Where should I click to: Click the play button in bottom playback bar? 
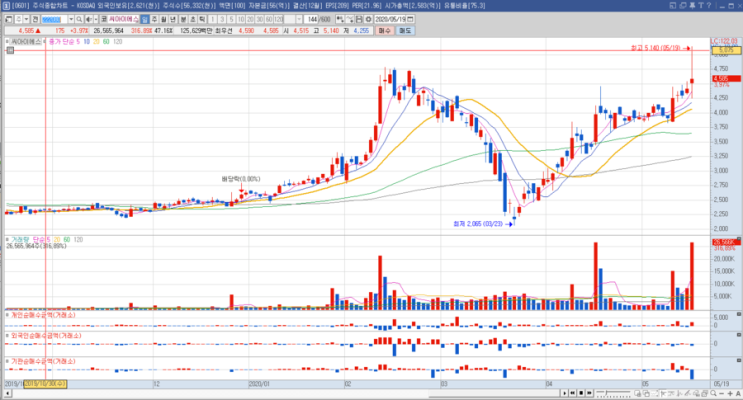click(x=564, y=393)
